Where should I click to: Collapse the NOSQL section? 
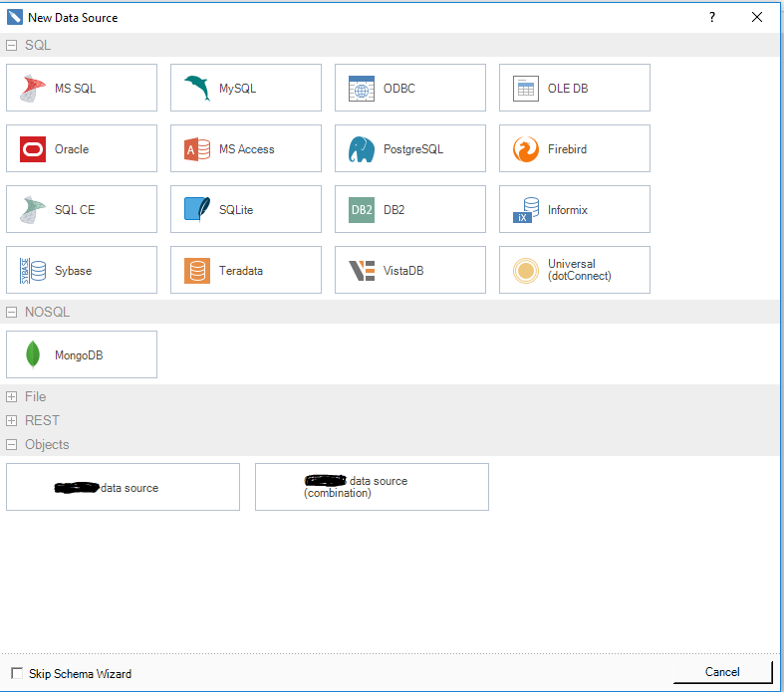pos(11,313)
